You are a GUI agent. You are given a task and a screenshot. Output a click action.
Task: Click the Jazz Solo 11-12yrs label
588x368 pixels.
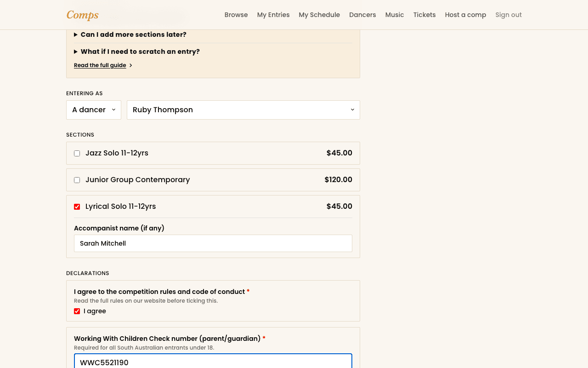(x=117, y=153)
